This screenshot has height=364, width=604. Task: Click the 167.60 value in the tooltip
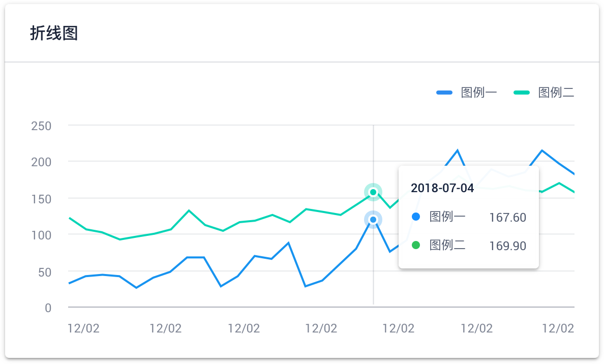[x=507, y=218]
